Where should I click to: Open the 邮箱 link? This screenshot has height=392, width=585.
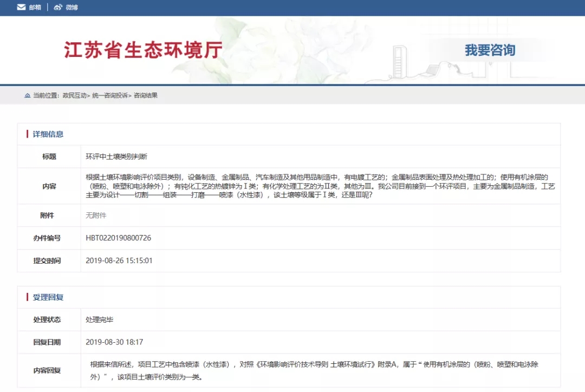tap(35, 8)
